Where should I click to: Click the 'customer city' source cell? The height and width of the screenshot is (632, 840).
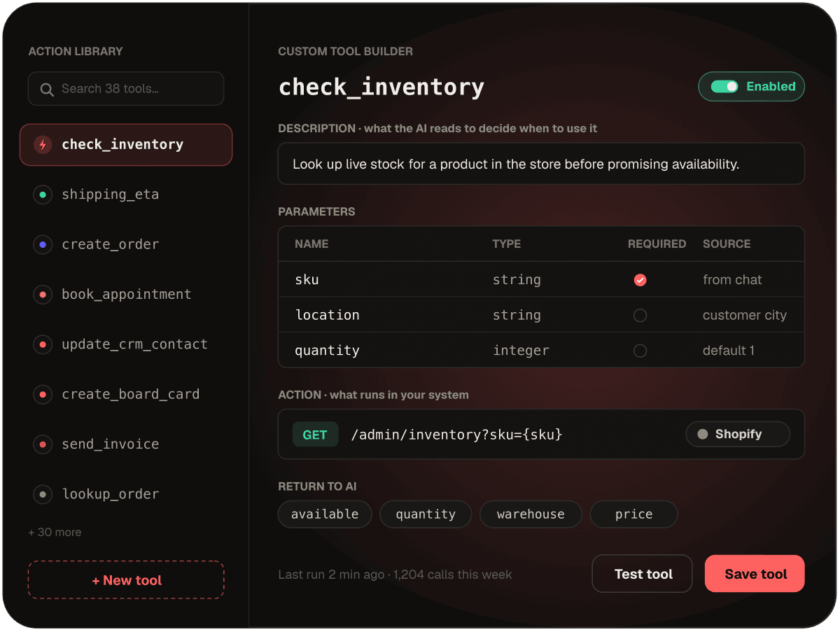coord(745,316)
